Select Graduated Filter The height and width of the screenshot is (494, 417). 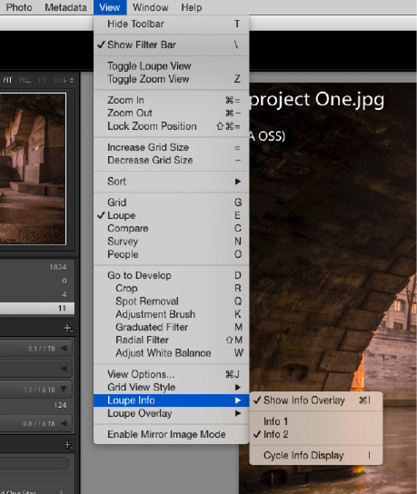click(171, 327)
